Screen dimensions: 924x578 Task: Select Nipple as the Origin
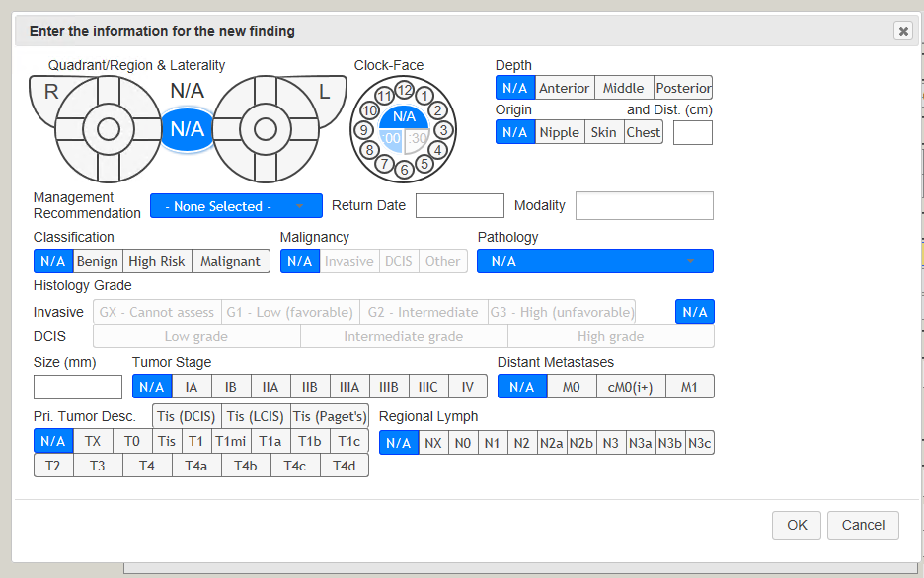tap(558, 131)
